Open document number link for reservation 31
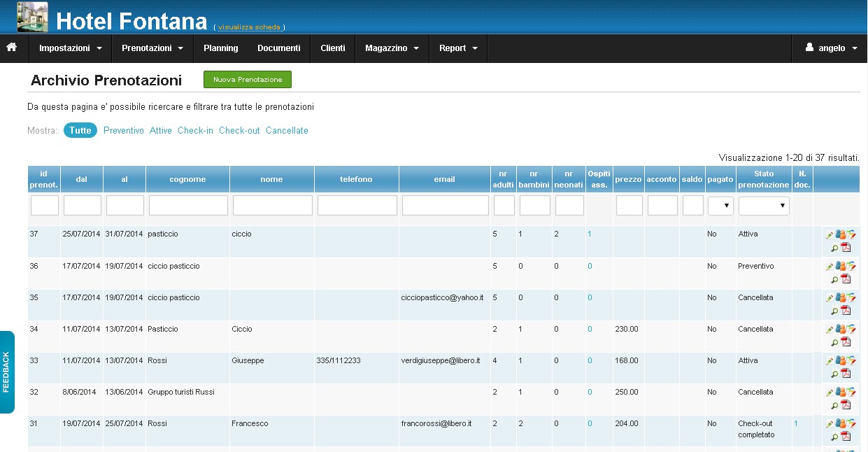The width and height of the screenshot is (868, 452). pyautogui.click(x=796, y=424)
